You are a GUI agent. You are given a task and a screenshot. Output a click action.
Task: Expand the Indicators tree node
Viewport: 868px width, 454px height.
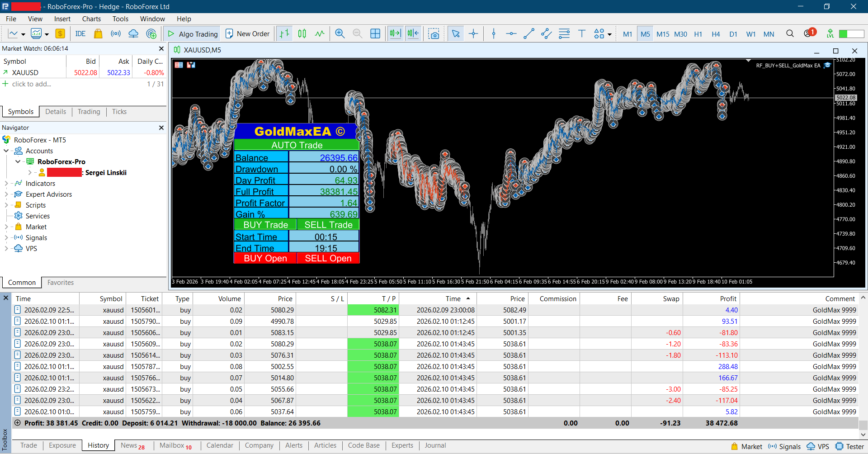(6, 184)
